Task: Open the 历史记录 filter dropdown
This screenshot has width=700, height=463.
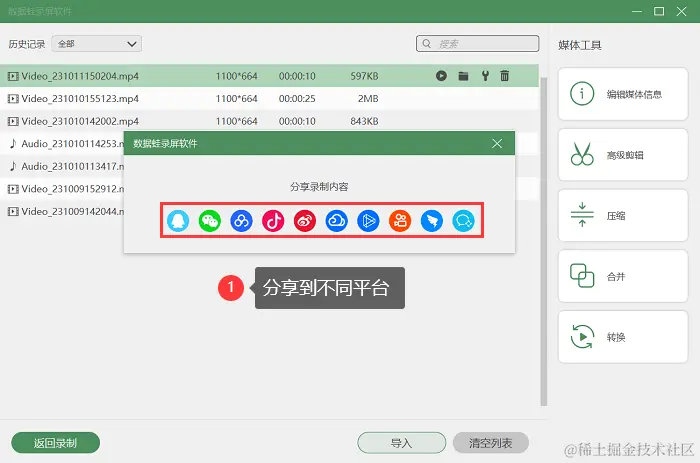Action: pos(97,44)
